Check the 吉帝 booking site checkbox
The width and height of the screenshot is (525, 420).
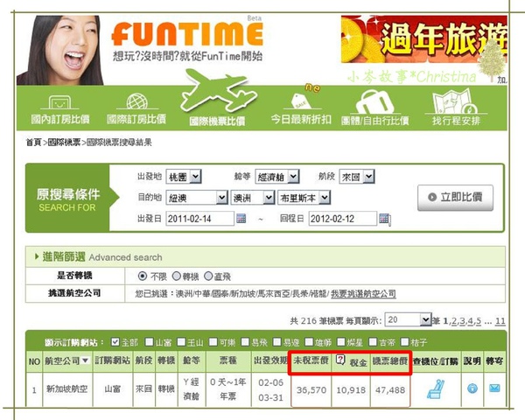coord(373,342)
